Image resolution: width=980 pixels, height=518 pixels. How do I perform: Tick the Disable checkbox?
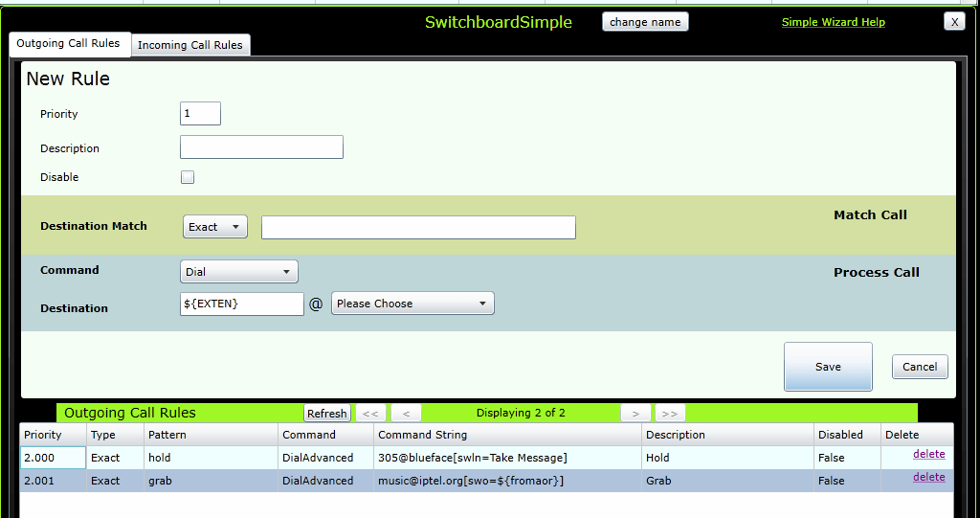coord(188,177)
